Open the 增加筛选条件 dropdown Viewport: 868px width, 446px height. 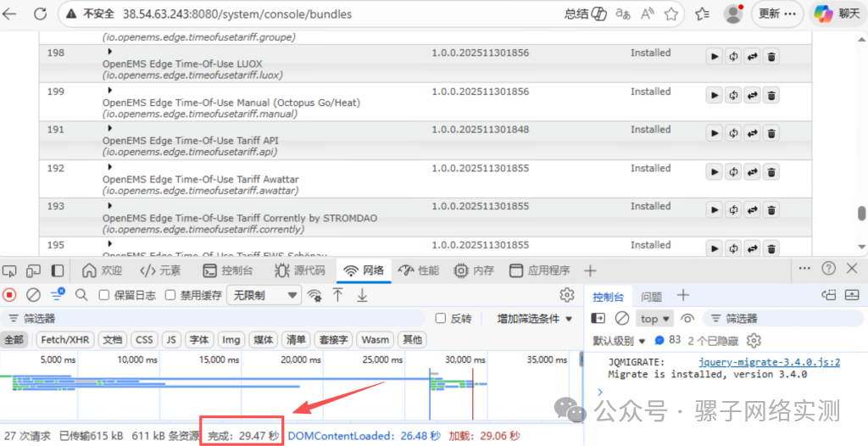[x=535, y=319]
